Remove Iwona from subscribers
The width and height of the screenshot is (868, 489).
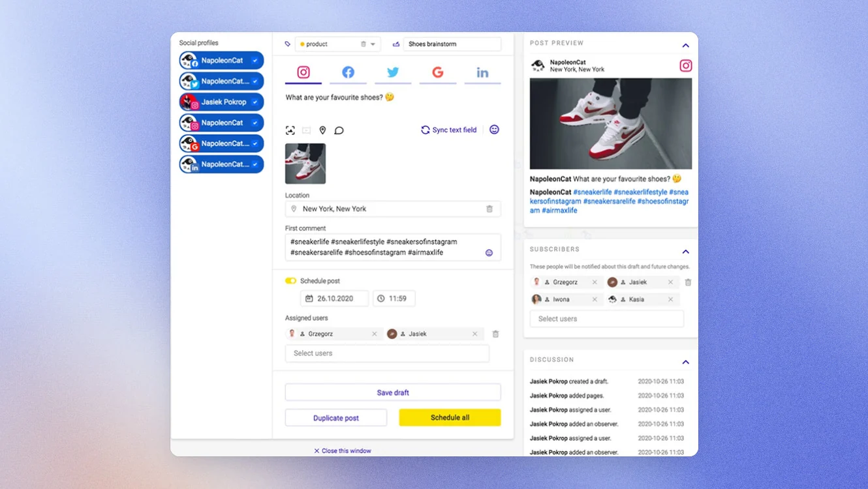point(595,299)
